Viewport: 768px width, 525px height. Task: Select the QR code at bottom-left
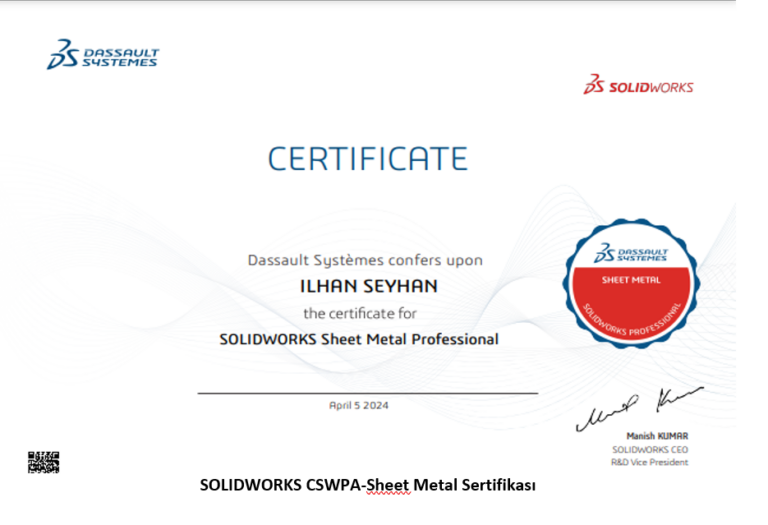click(43, 462)
